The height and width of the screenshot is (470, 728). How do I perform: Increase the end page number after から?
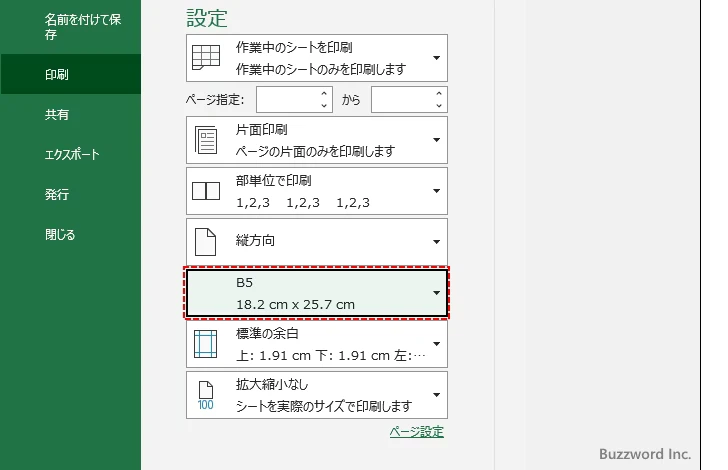tap(439, 93)
